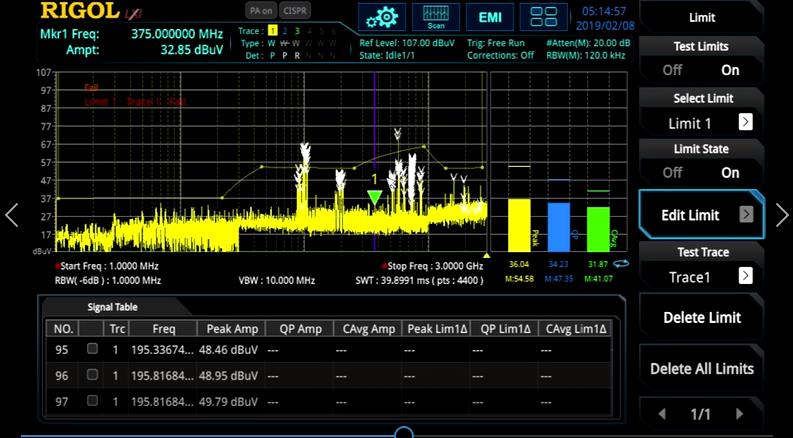The width and height of the screenshot is (793, 438).
Task: Select the EMI mode button
Action: click(490, 18)
